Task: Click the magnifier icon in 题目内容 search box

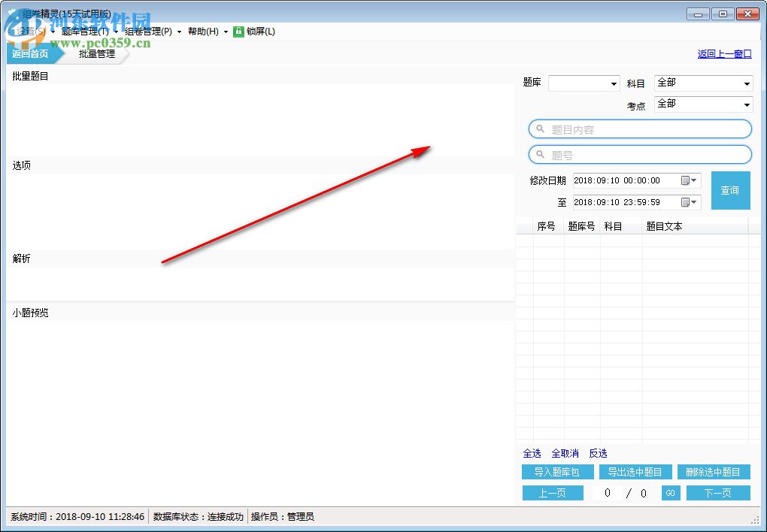Action: 540,129
